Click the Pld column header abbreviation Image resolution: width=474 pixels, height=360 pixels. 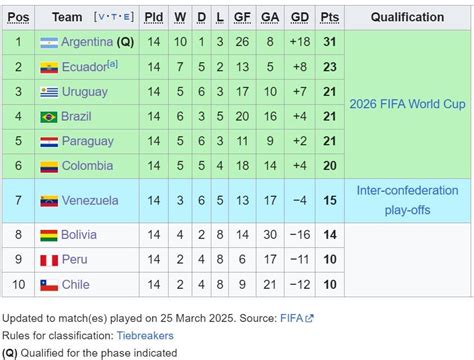point(154,17)
